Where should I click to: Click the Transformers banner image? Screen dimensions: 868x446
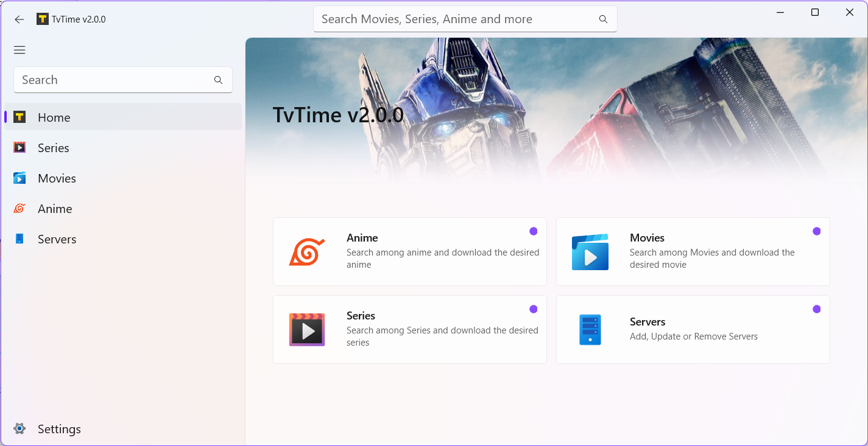pyautogui.click(x=556, y=110)
